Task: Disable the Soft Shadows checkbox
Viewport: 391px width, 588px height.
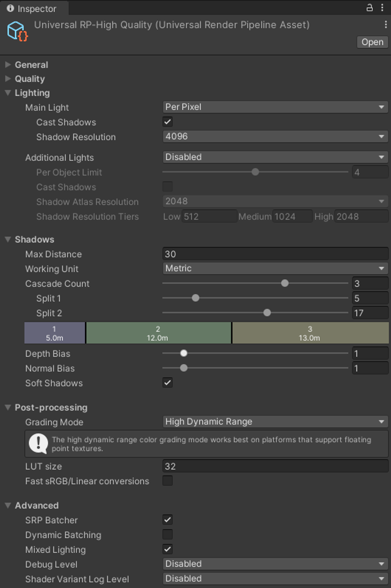Action: [x=168, y=383]
